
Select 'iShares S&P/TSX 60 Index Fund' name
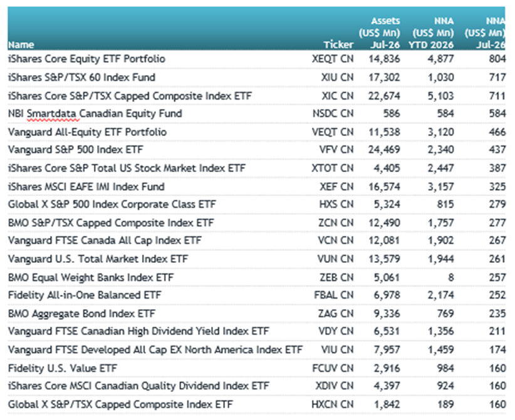[81, 78]
